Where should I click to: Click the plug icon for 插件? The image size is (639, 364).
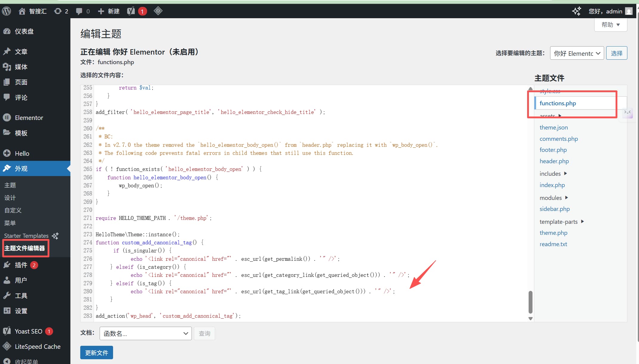click(7, 265)
